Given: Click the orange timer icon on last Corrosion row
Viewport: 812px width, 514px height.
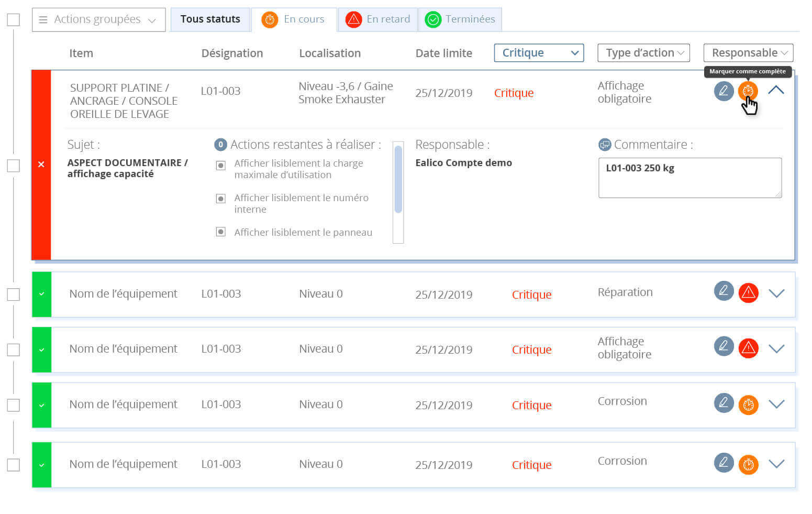Looking at the screenshot, I should pos(748,464).
